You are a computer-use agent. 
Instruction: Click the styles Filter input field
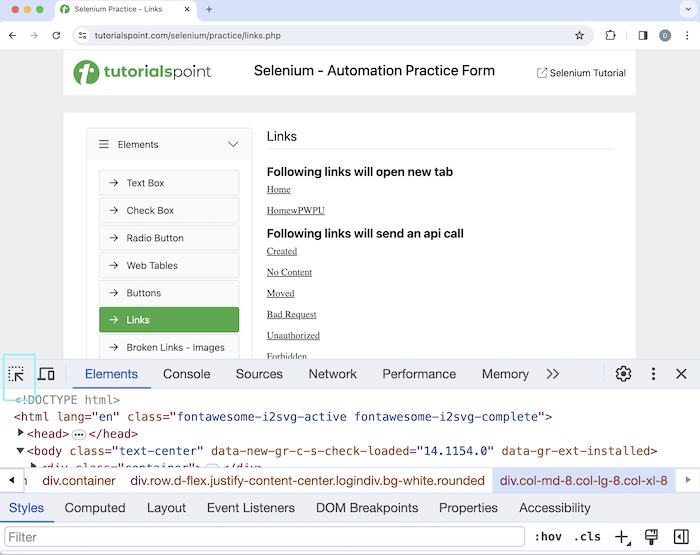tap(265, 537)
